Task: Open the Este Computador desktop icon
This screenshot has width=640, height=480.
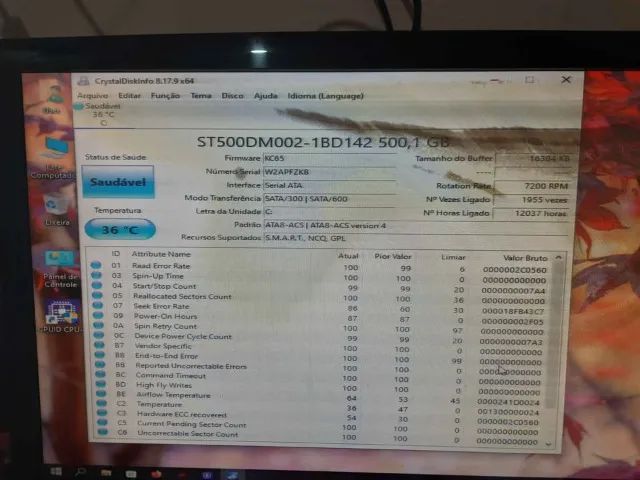Action: pos(54,158)
